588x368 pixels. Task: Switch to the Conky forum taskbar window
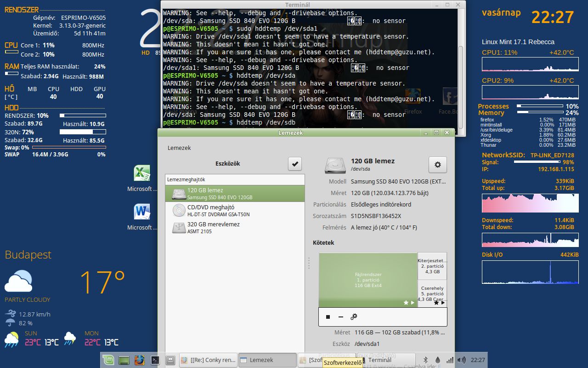(x=208, y=360)
